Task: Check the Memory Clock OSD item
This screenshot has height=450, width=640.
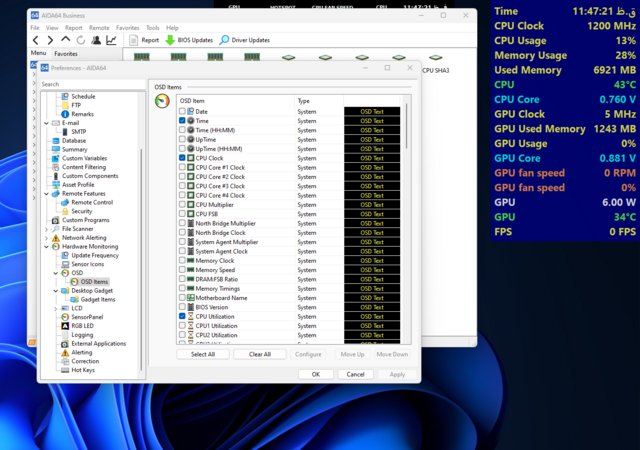Action: coord(182,260)
